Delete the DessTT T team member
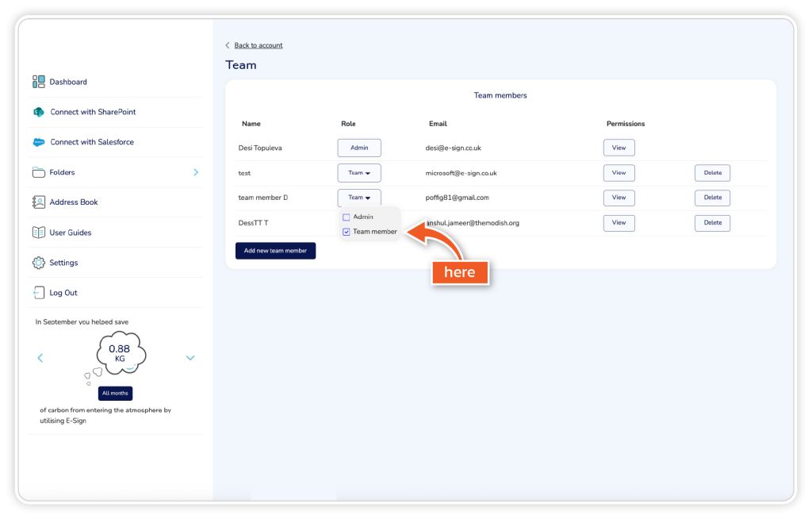Screen dimensions: 812x519 pos(712,223)
